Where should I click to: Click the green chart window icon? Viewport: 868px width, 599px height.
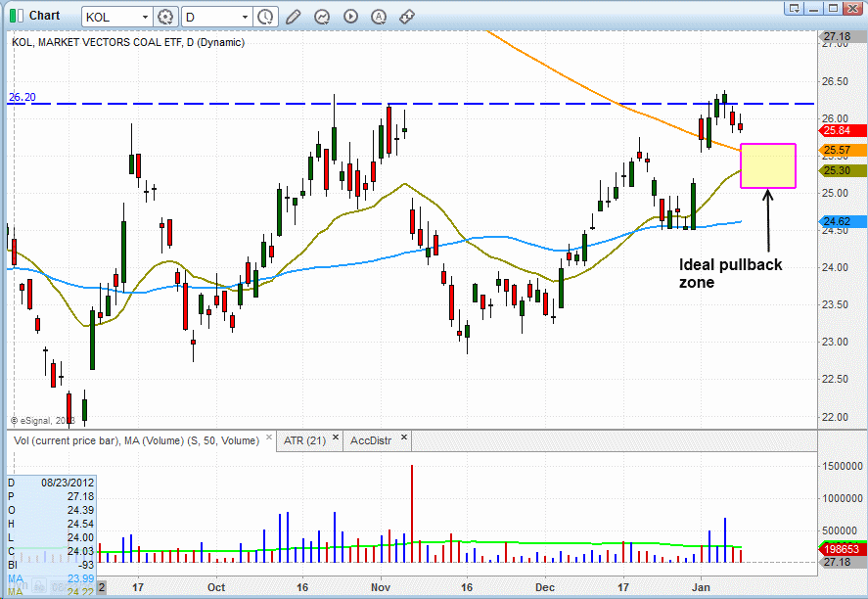pos(15,16)
